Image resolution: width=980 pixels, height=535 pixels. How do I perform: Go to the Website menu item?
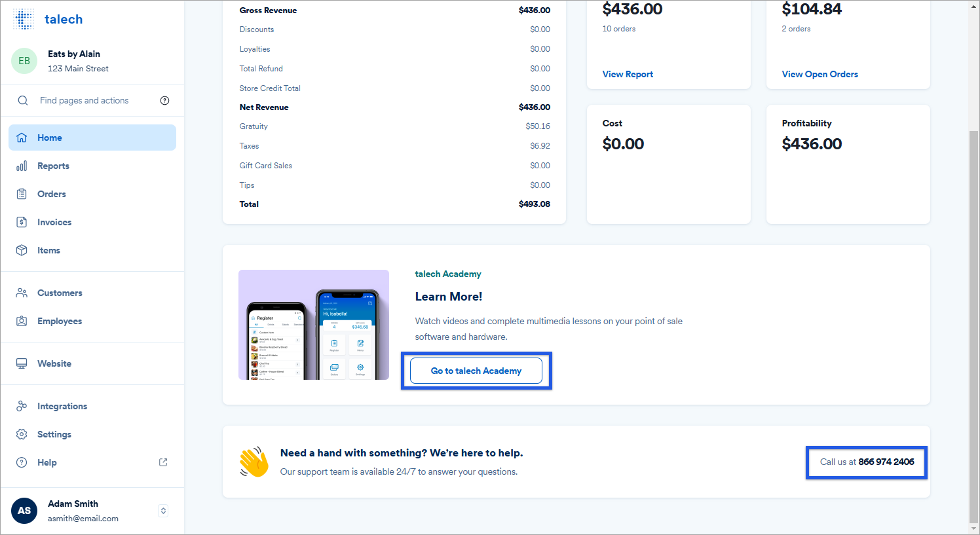tap(54, 363)
